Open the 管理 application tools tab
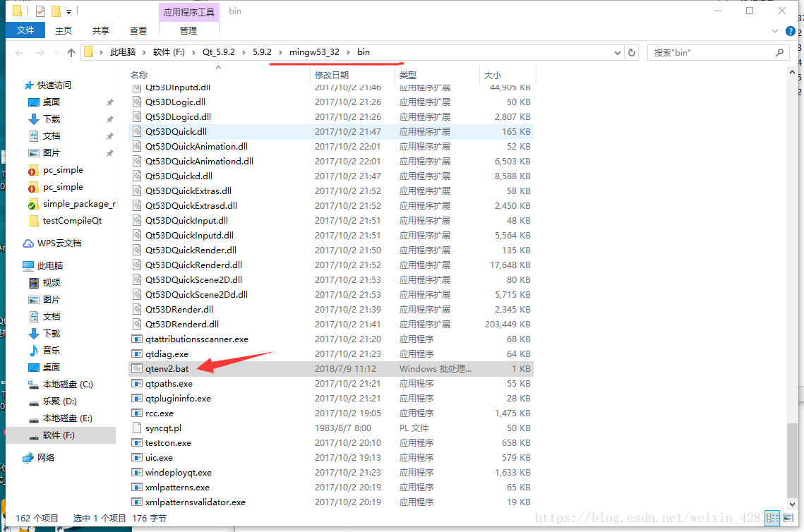 [188, 31]
